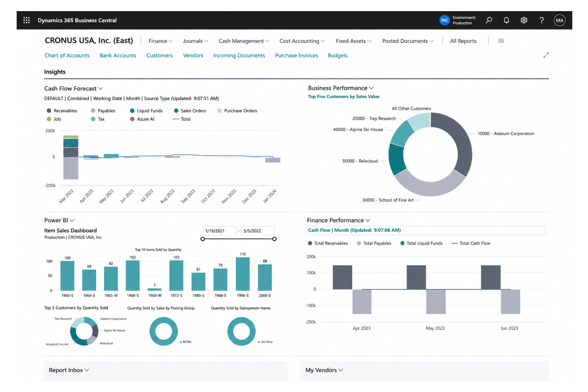Open the notifications bell
This screenshot has width=588, height=392.
(507, 20)
